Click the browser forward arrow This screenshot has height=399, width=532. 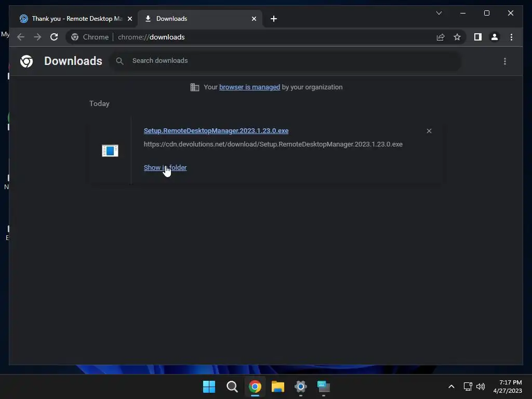click(x=37, y=37)
